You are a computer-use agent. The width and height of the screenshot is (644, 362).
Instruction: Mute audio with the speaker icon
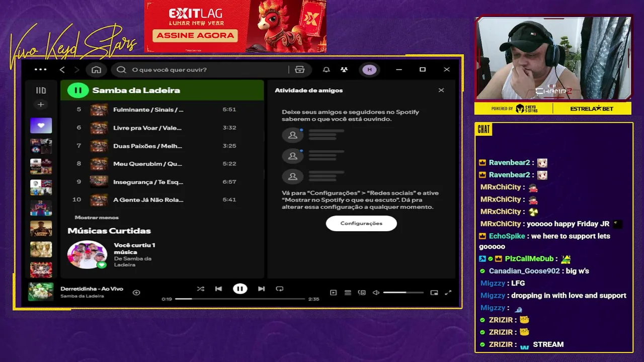pyautogui.click(x=376, y=293)
